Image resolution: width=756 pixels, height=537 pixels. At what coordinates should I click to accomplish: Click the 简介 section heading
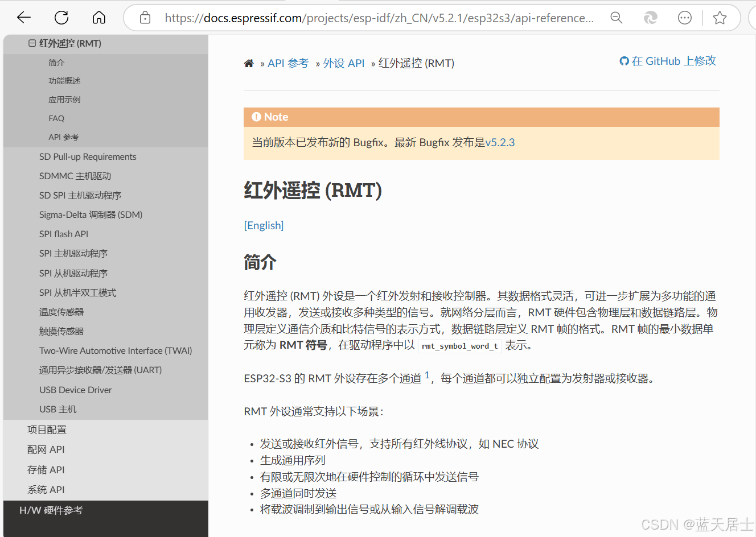point(260,262)
